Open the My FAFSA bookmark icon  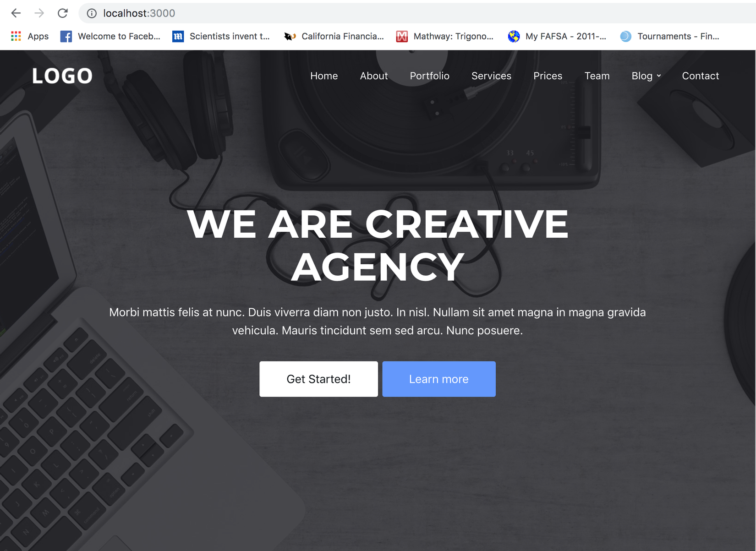coord(514,36)
